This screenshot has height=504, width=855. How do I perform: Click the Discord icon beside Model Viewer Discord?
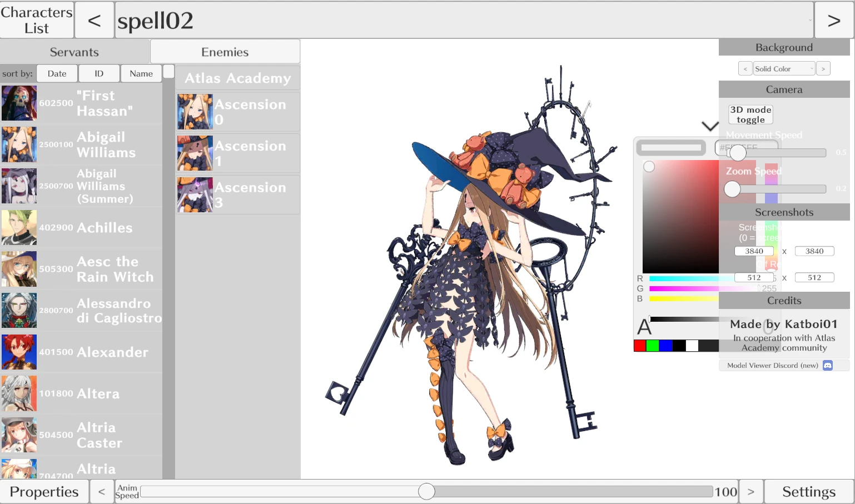[827, 365]
